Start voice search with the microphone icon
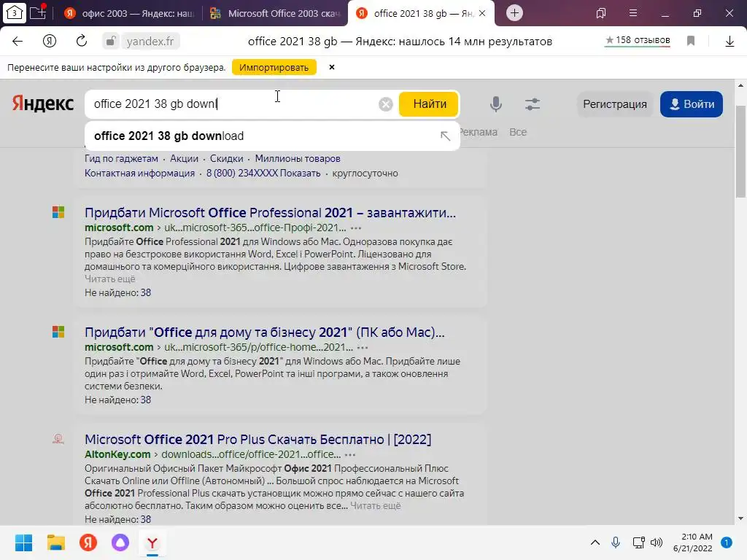 tap(496, 104)
